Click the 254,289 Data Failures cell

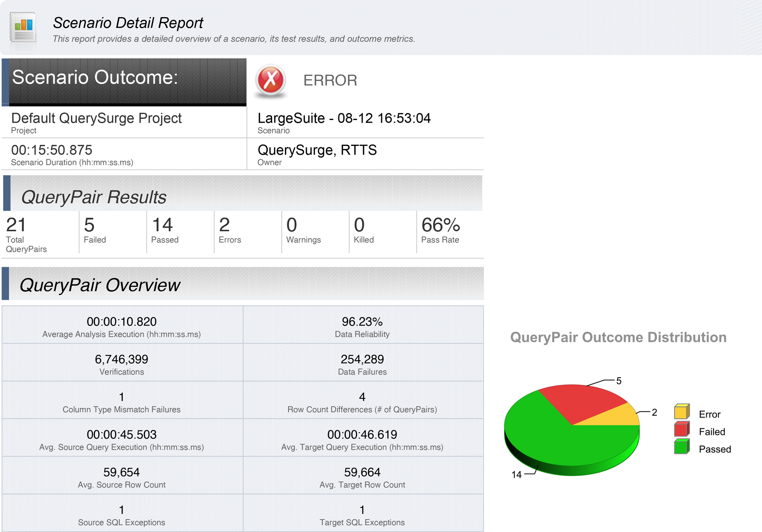[362, 360]
